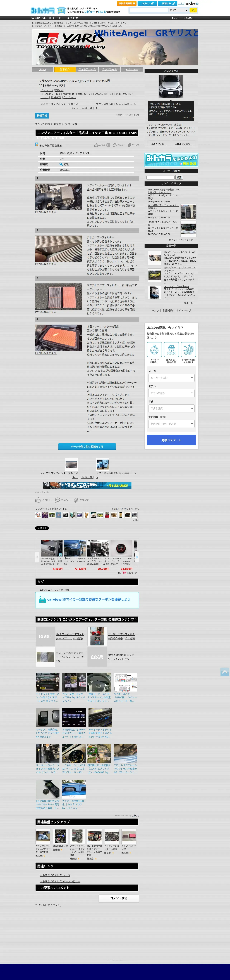Switch to the ラップタイム tab
The height and width of the screenshot is (980, 230).
tap(109, 69)
